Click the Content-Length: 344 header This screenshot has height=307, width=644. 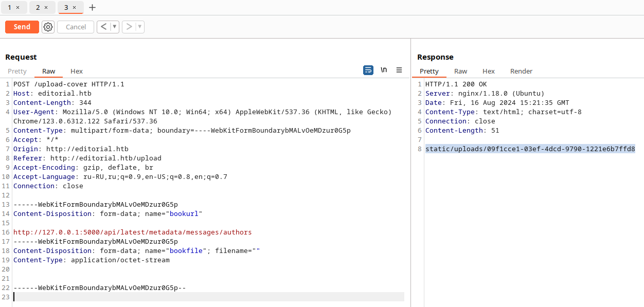(52, 102)
